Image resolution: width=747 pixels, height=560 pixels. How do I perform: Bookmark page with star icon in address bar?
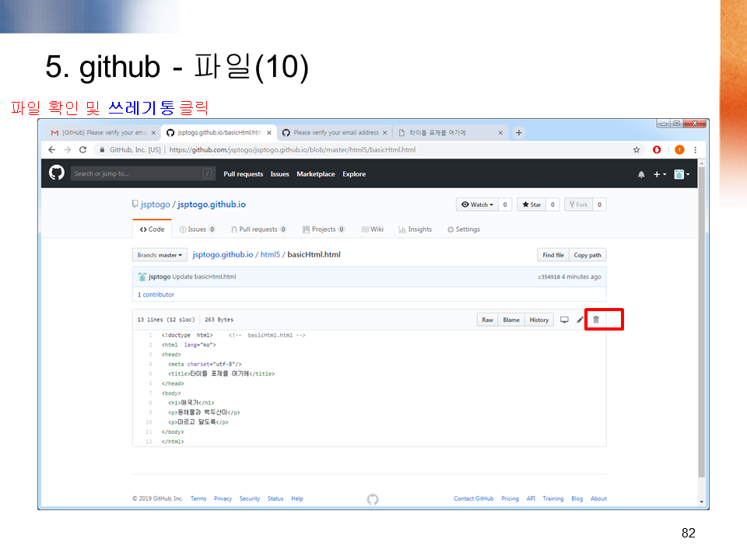click(637, 149)
